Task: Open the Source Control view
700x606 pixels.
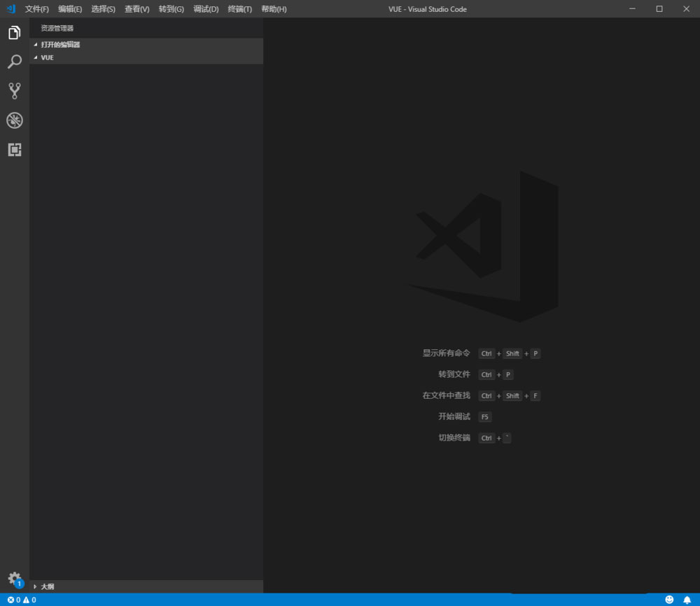Action: [x=14, y=91]
